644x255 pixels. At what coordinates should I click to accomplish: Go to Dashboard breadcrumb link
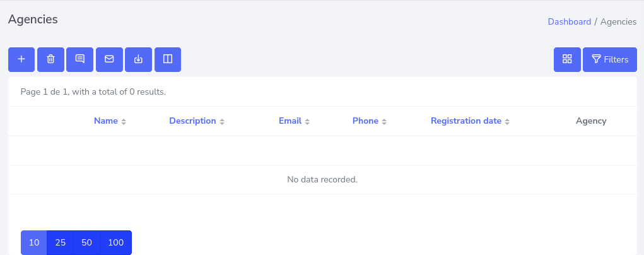(x=569, y=21)
